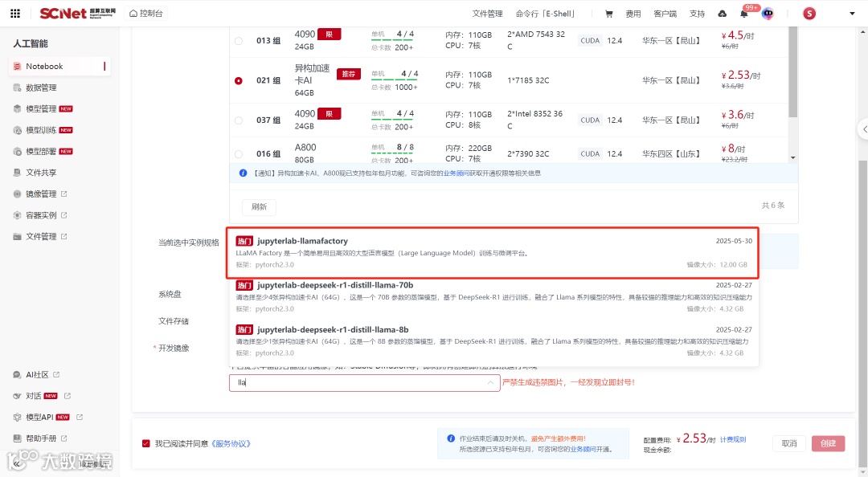Open the 《服务协议》 link

click(x=231, y=444)
